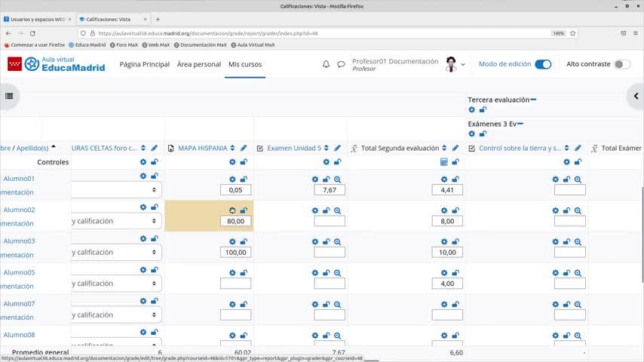Screen dimensions: 644x362
Task: Open user menu arrow next to avatar
Action: click(463, 65)
